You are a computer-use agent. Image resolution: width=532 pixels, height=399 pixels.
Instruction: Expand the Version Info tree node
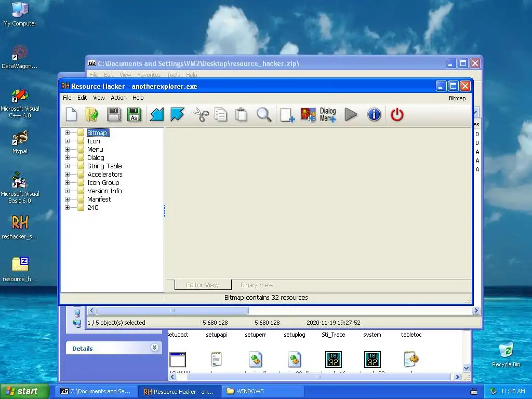[x=67, y=191]
